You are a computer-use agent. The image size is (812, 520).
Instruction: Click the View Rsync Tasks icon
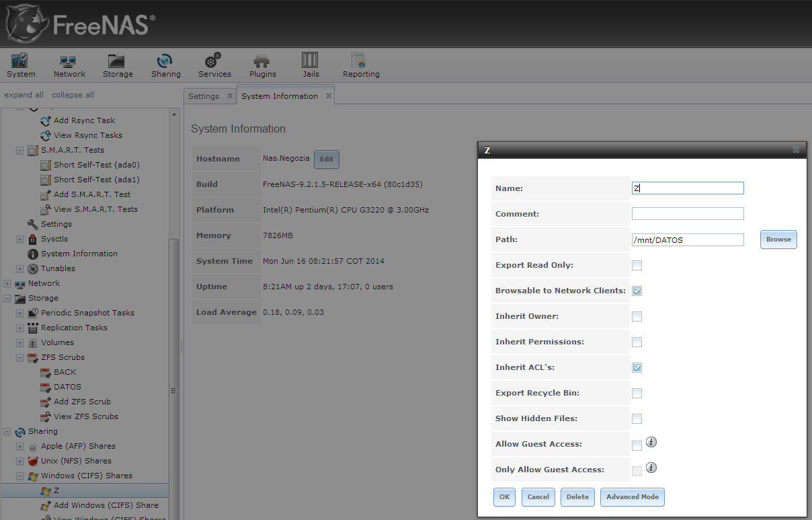pyautogui.click(x=46, y=135)
